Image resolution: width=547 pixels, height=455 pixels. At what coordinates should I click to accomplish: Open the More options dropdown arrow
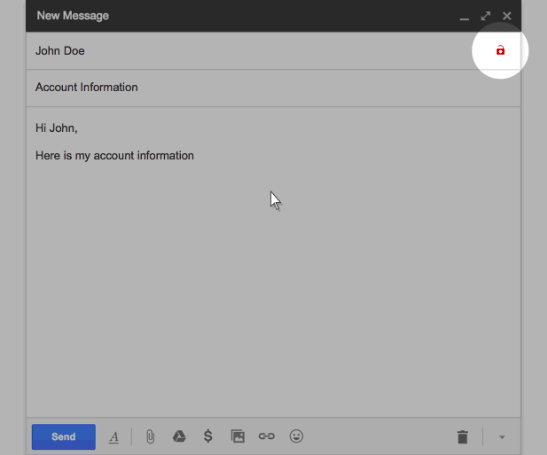pyautogui.click(x=502, y=437)
